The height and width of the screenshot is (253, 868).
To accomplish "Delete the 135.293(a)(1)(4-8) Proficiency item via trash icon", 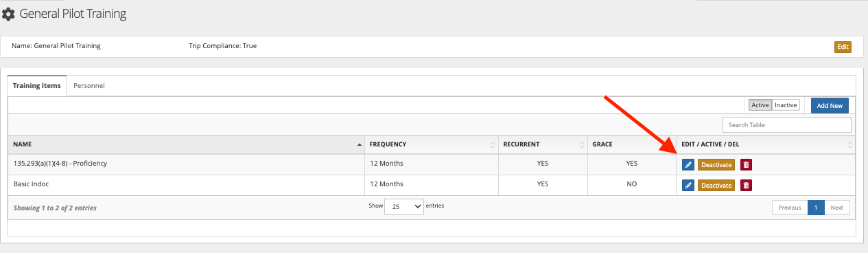I will pos(747,165).
